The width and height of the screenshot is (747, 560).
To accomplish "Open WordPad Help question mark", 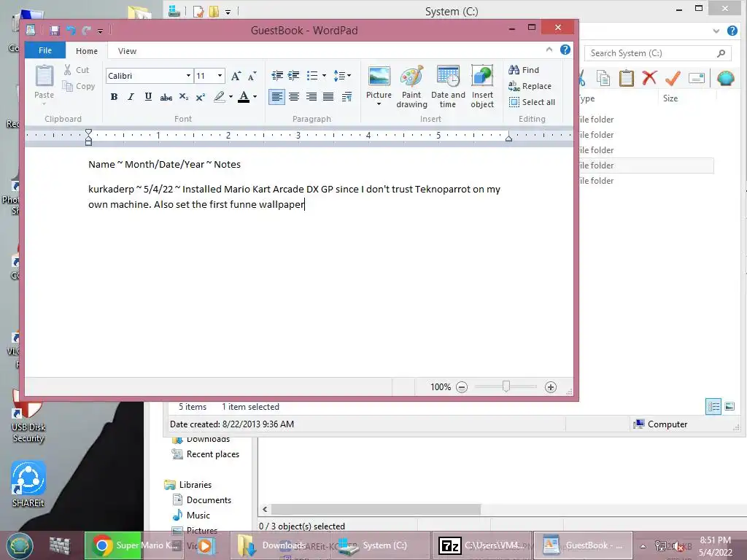I will point(565,50).
